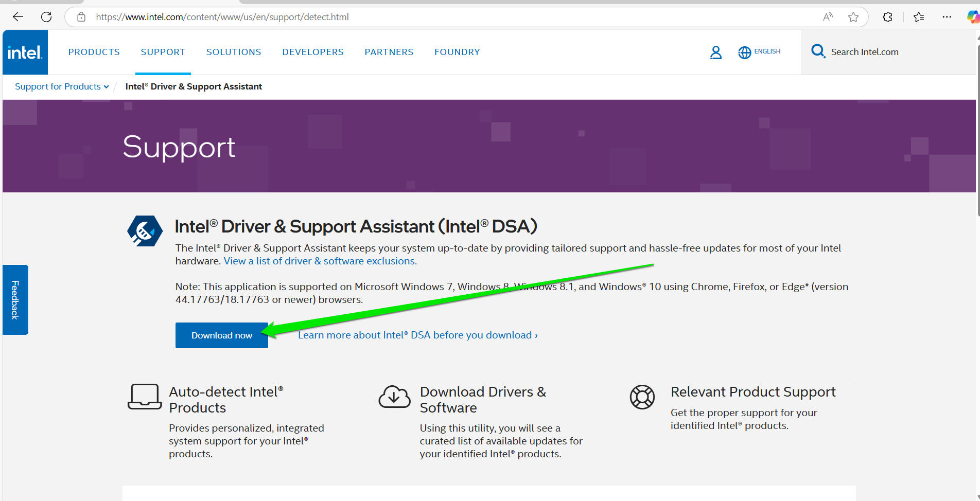
Task: Open Read aloud in address bar
Action: click(828, 17)
